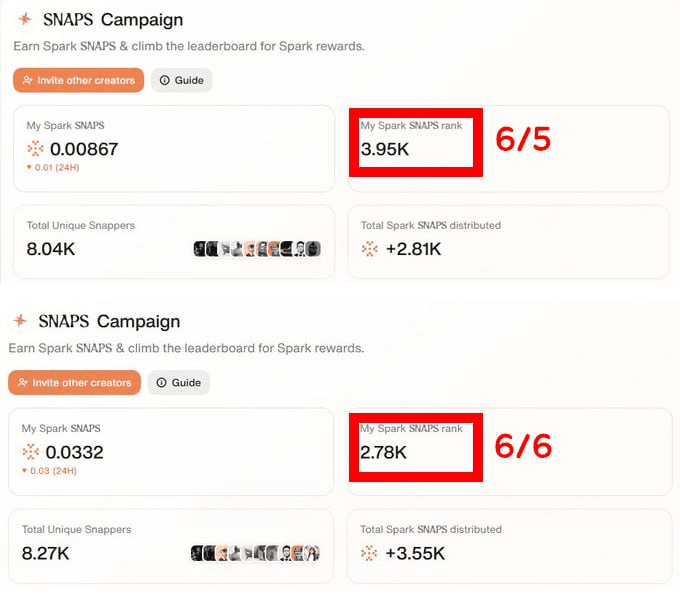Viewport: 680px width, 600px height.
Task: Click the SNAPS icon beside +2.81K distributed
Action: click(369, 249)
